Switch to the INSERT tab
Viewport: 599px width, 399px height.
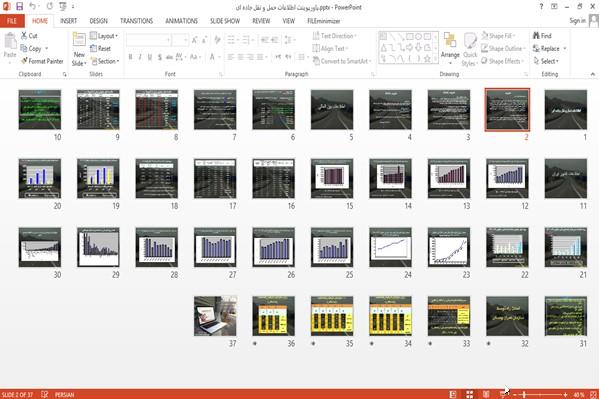68,21
